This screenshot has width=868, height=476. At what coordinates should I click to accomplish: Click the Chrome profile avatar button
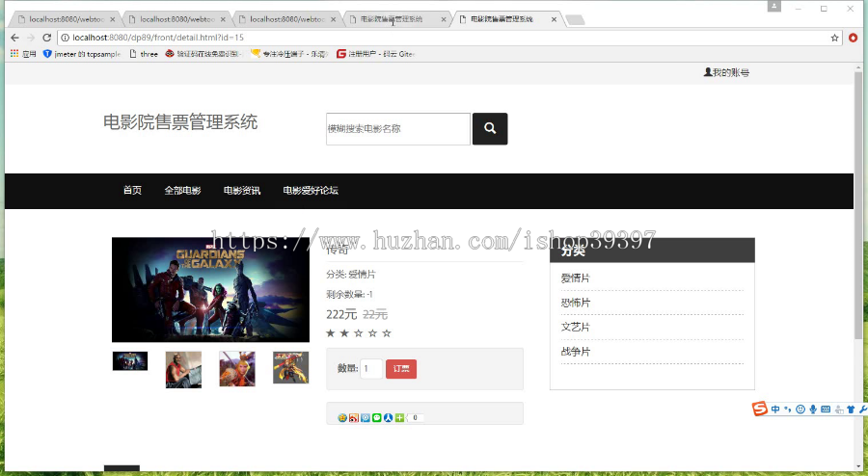(x=773, y=6)
